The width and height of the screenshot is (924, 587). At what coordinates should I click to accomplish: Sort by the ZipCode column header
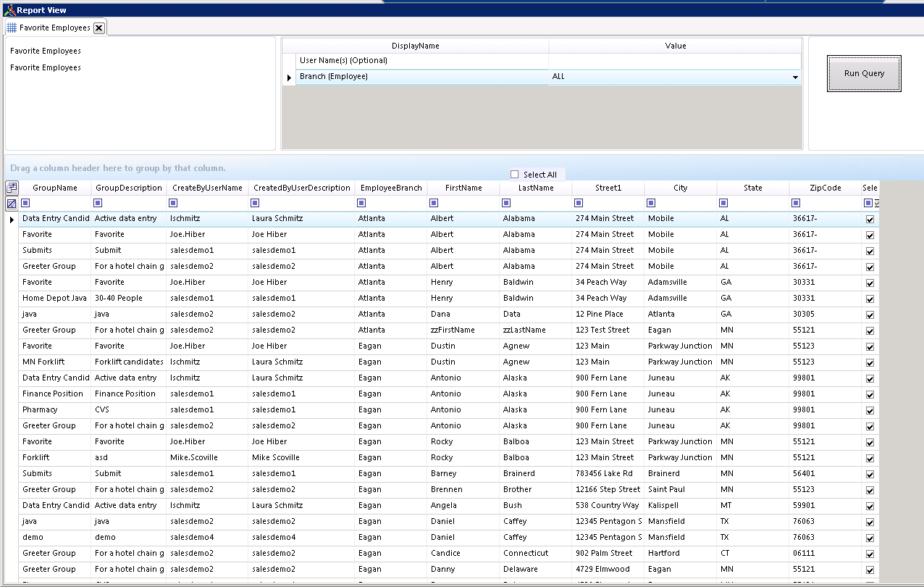tap(826, 188)
